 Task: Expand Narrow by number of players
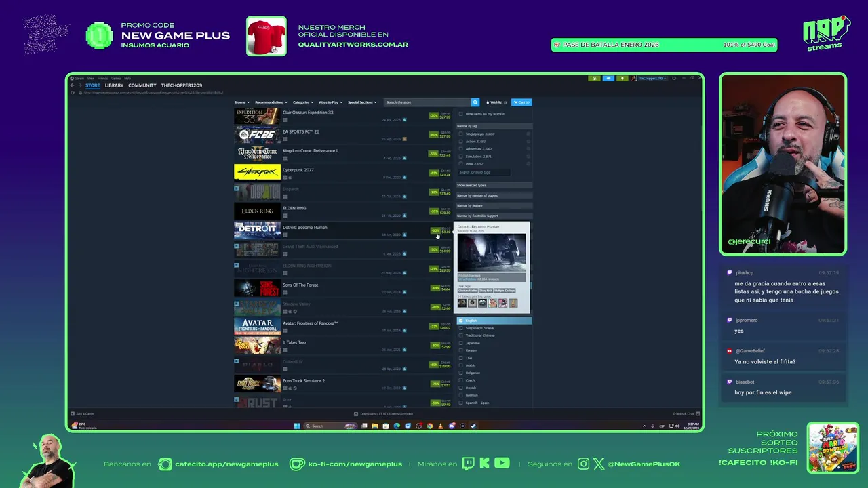494,195
